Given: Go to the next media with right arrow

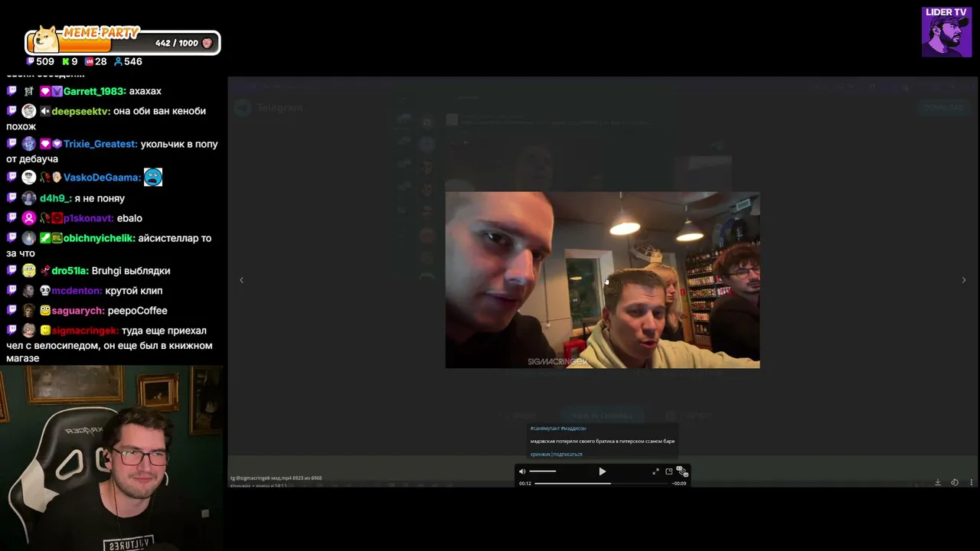Looking at the screenshot, I should [x=963, y=280].
